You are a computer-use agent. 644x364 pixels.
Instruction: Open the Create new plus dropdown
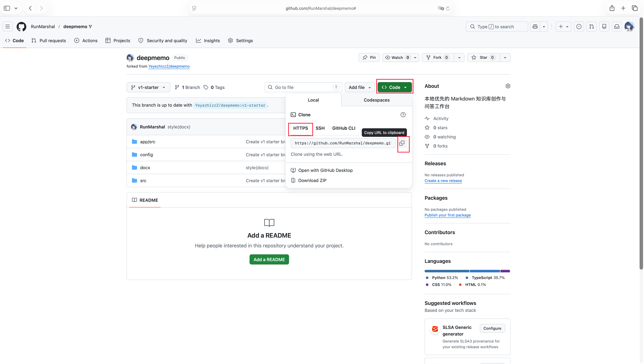coord(563,27)
